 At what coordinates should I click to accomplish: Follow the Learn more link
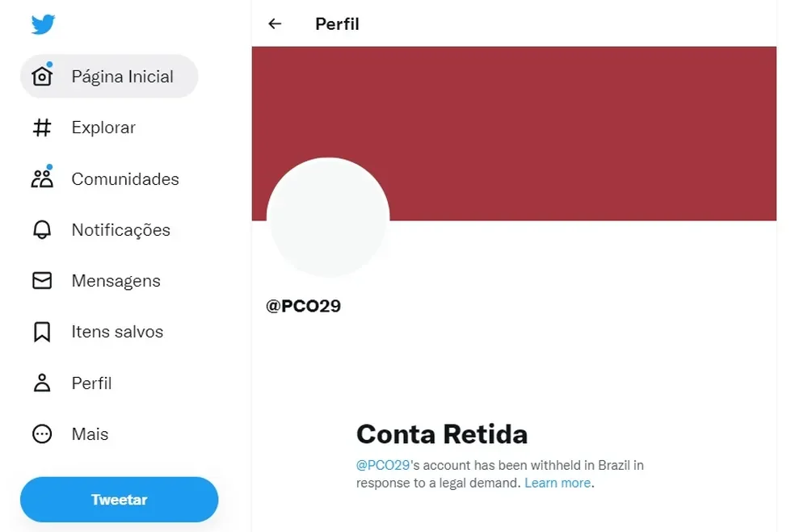coord(557,483)
